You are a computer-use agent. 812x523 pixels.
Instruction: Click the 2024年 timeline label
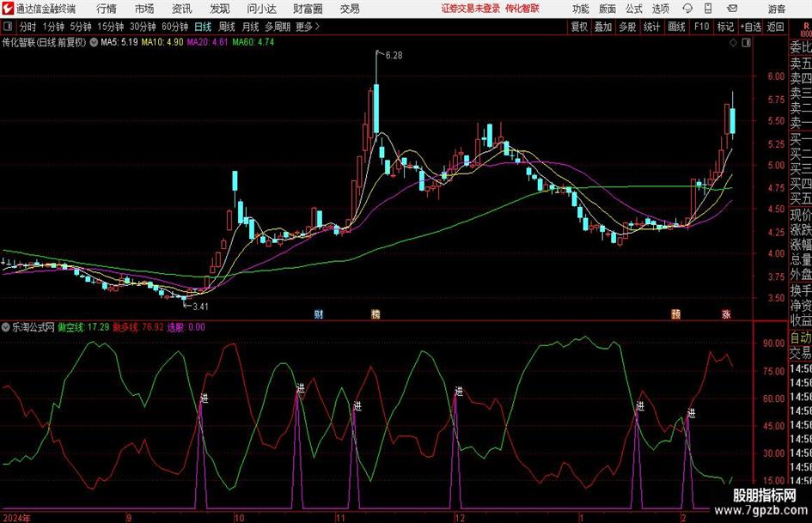click(x=17, y=518)
